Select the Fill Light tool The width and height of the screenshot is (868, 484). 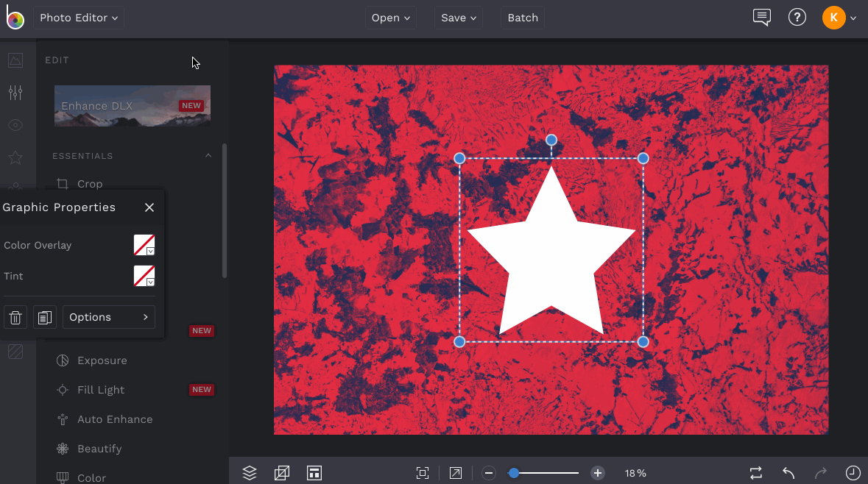91,390
